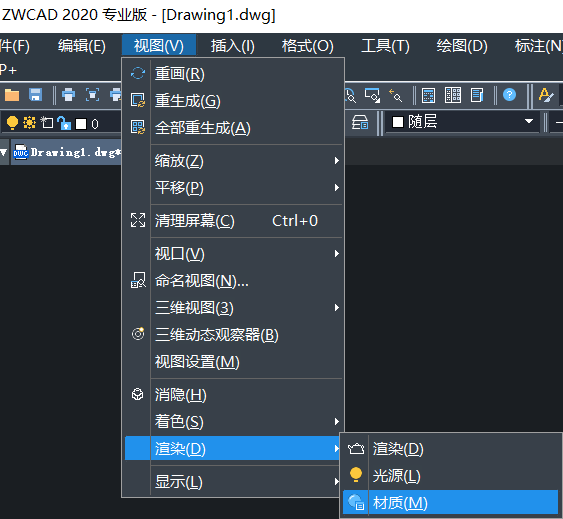
Task: Click the redraw circular arrows icon
Action: point(138,73)
